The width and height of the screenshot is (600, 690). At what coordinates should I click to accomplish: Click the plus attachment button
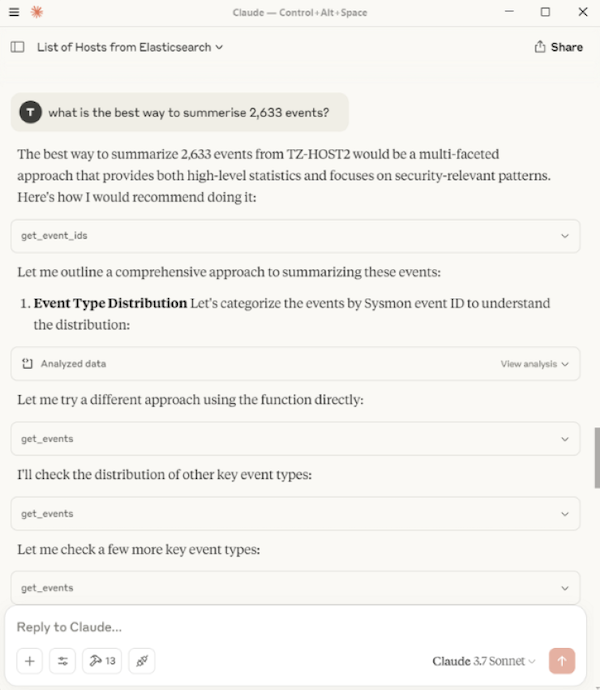coord(30,661)
